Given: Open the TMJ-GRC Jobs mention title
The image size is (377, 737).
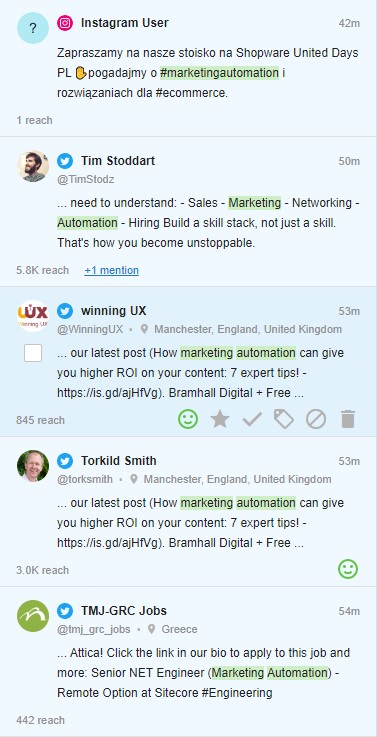Looking at the screenshot, I should click(x=124, y=611).
